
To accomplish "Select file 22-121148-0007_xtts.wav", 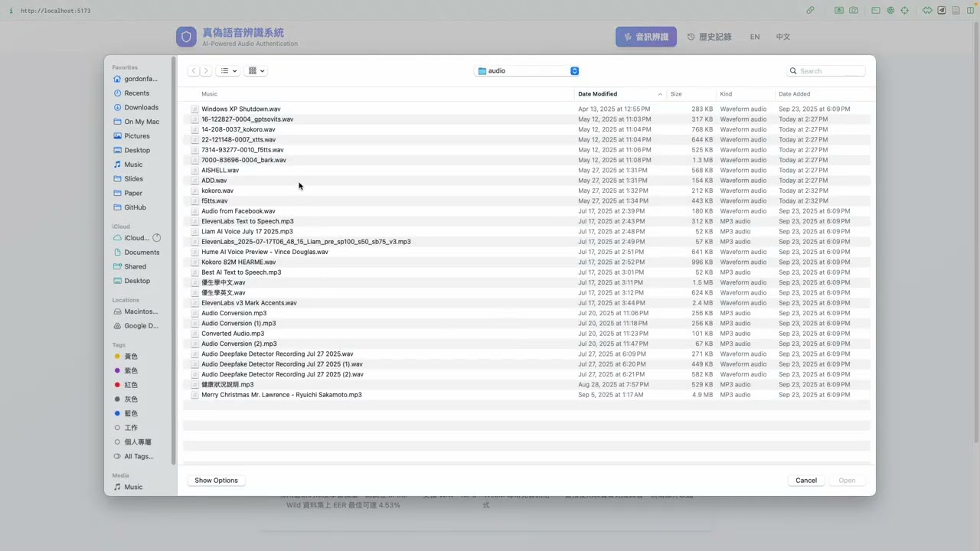I will pyautogui.click(x=238, y=140).
